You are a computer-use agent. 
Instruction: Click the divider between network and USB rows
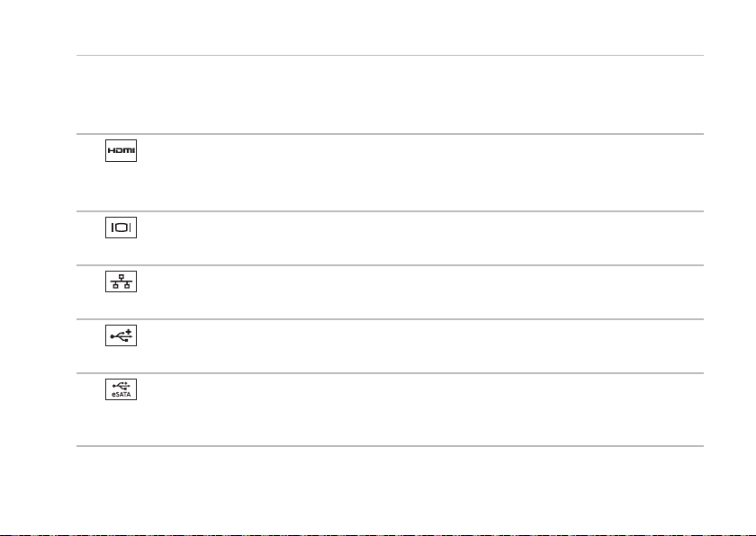387,319
